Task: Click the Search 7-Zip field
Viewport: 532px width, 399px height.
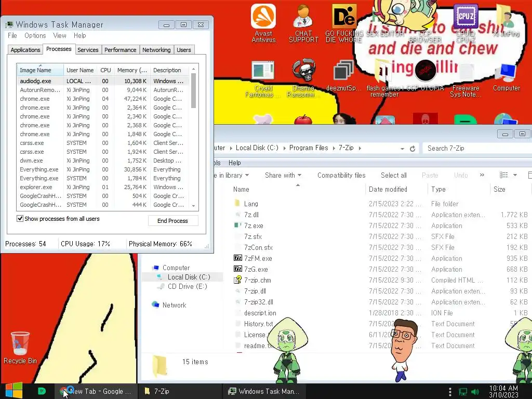Action: [477, 148]
